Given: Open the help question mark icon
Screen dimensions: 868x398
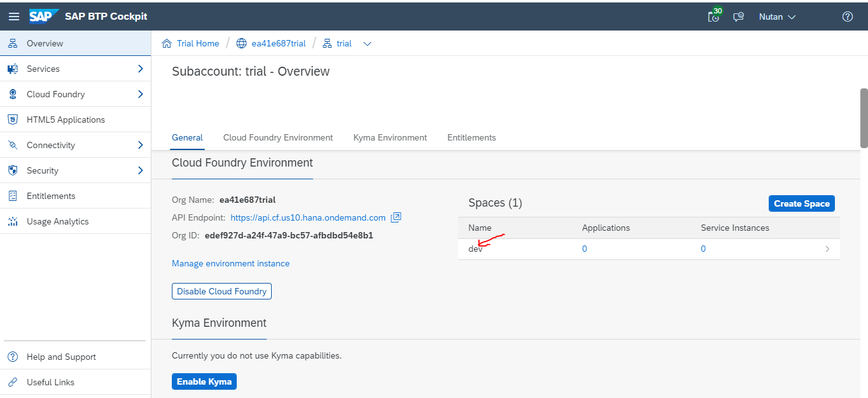Looking at the screenshot, I should click(x=848, y=17).
